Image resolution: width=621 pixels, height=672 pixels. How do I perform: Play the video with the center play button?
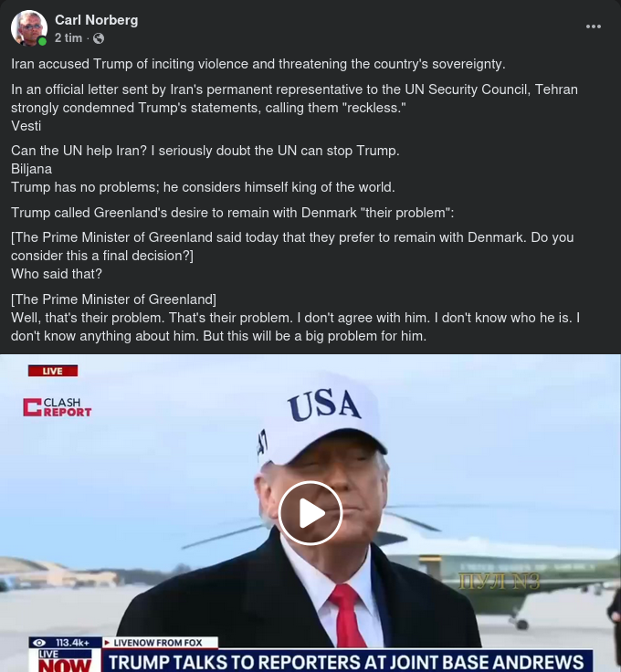(x=310, y=513)
